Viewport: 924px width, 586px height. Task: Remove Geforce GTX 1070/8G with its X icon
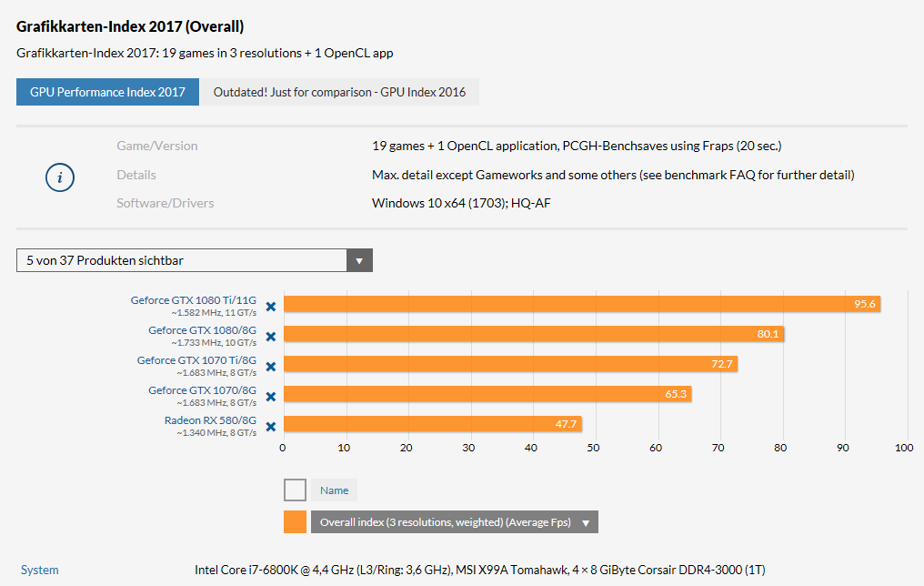(270, 397)
